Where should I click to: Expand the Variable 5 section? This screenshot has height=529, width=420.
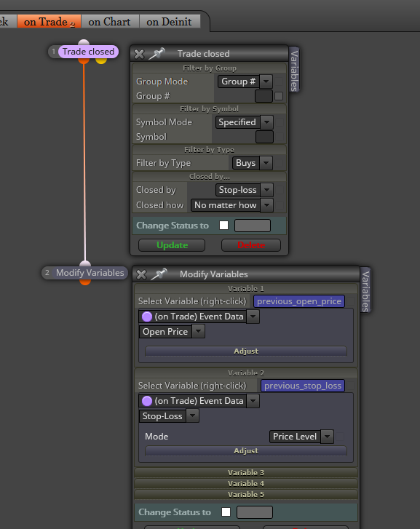[246, 494]
